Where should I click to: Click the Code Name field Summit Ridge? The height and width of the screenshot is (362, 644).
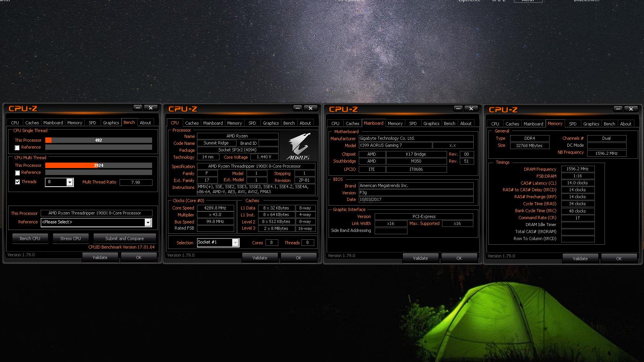tap(216, 143)
